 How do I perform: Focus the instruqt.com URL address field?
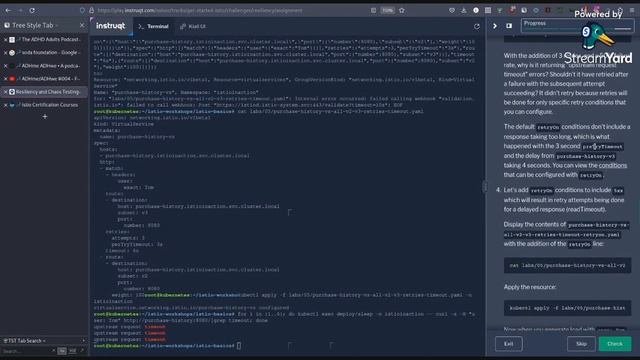click(x=200, y=10)
